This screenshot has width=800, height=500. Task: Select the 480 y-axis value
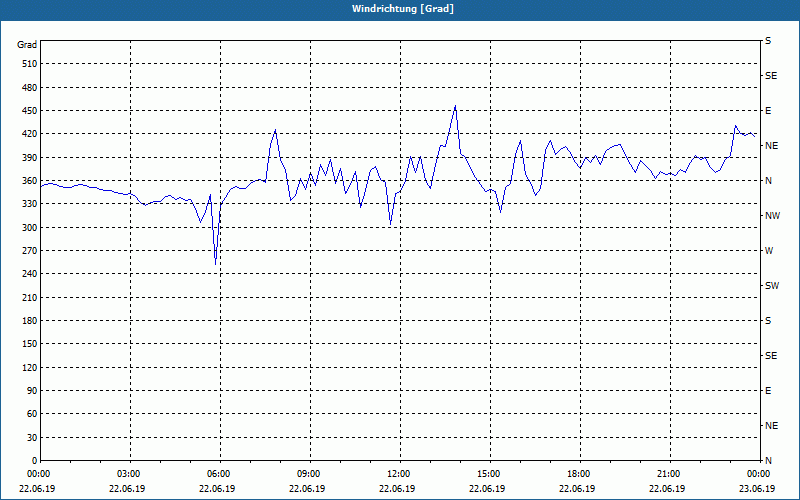pos(29,88)
